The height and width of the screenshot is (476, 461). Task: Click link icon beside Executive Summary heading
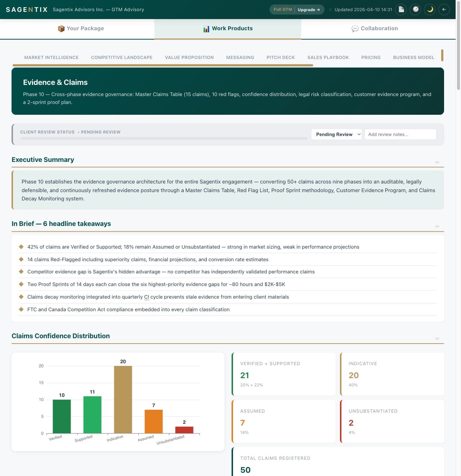[x=437, y=162]
